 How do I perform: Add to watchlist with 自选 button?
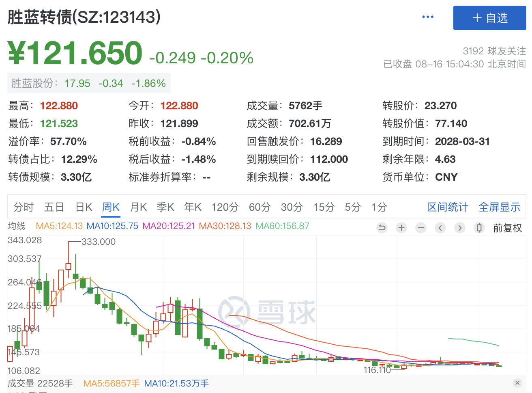[x=489, y=18]
